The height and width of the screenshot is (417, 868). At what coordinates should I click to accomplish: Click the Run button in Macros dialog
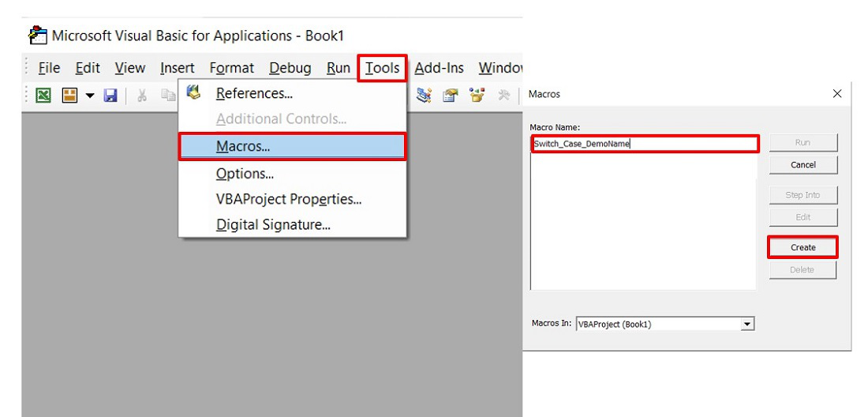coord(803,142)
